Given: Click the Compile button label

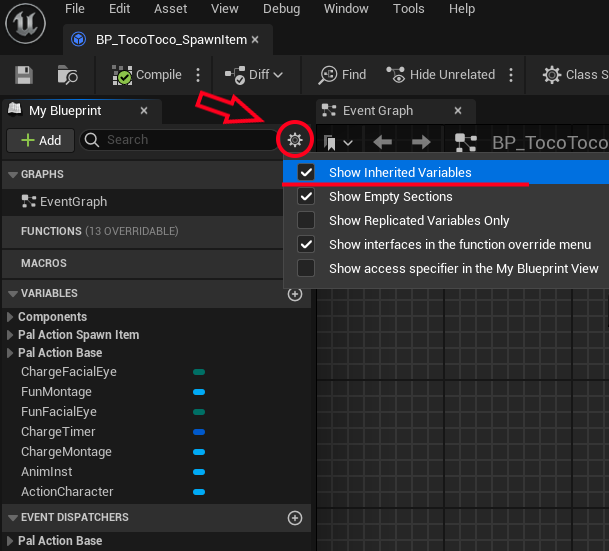Looking at the screenshot, I should pos(159,75).
